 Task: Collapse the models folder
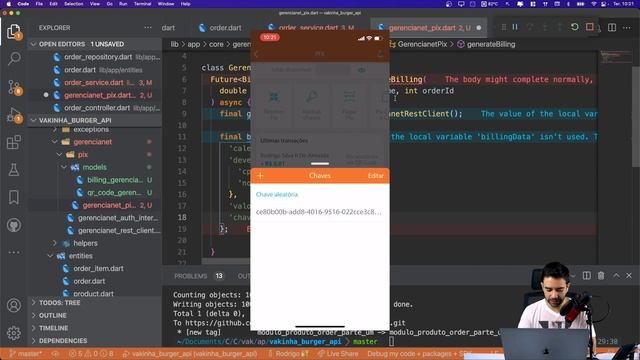pos(64,167)
